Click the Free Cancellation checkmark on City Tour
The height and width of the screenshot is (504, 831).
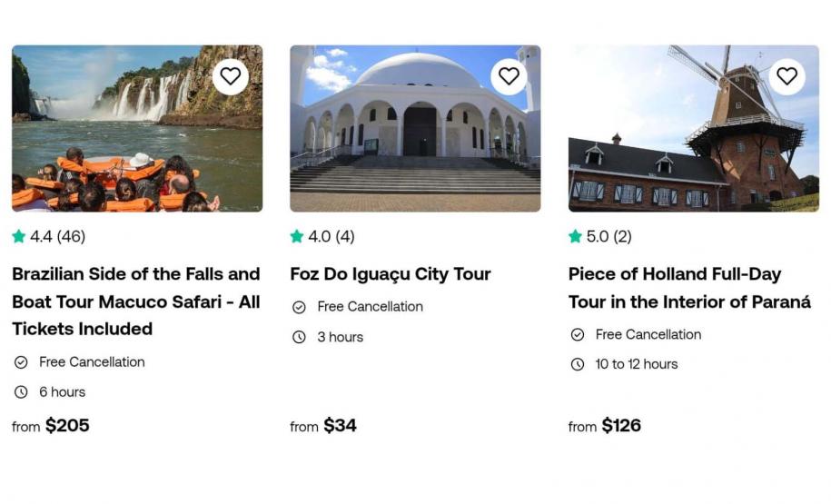(299, 307)
